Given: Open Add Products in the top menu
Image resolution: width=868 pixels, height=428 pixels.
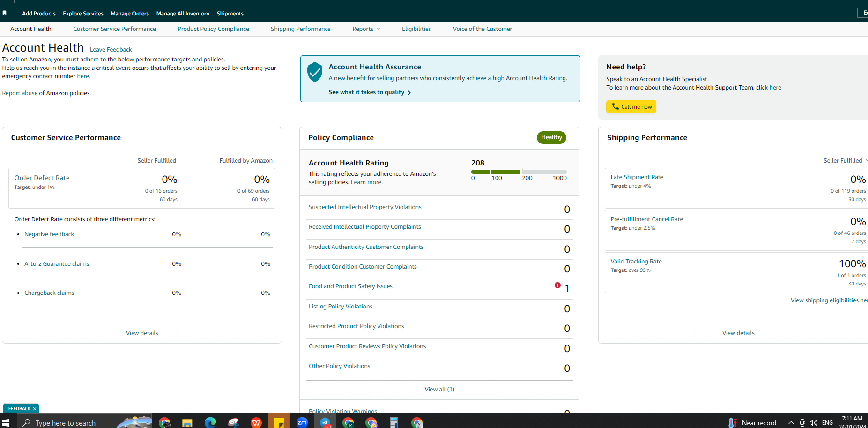Looking at the screenshot, I should 39,14.
